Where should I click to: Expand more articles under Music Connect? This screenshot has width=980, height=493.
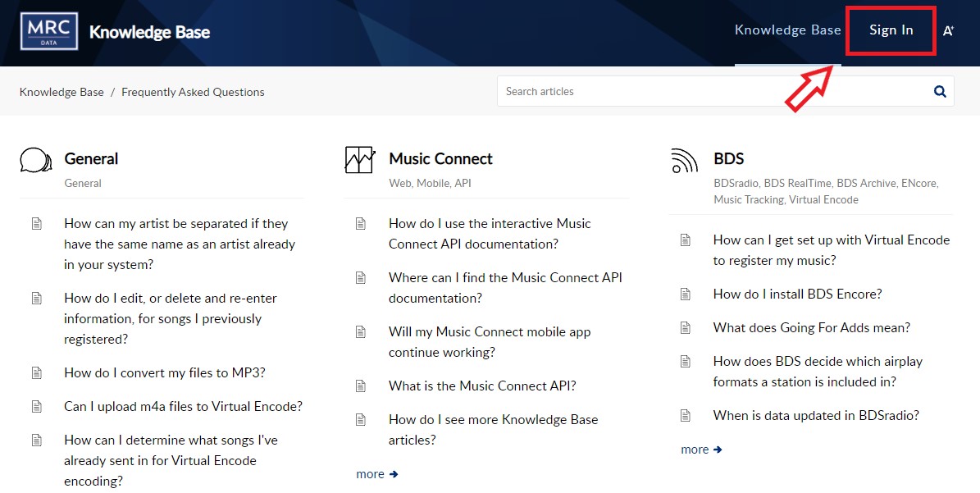[x=377, y=474]
